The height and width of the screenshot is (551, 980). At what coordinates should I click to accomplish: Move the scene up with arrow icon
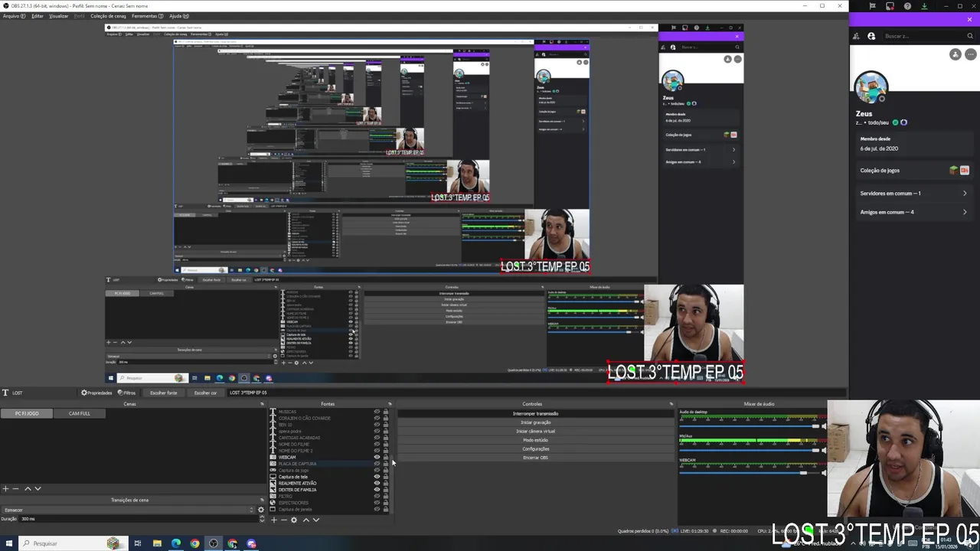point(28,488)
